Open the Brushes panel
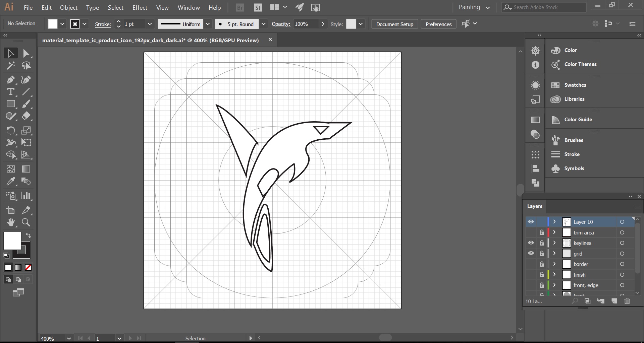 tap(573, 140)
